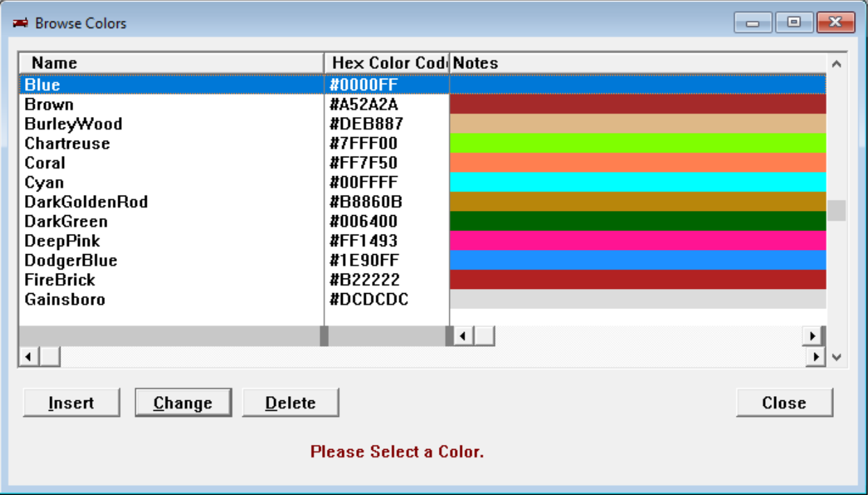Click the Notes column header
868x495 pixels.
pos(638,63)
